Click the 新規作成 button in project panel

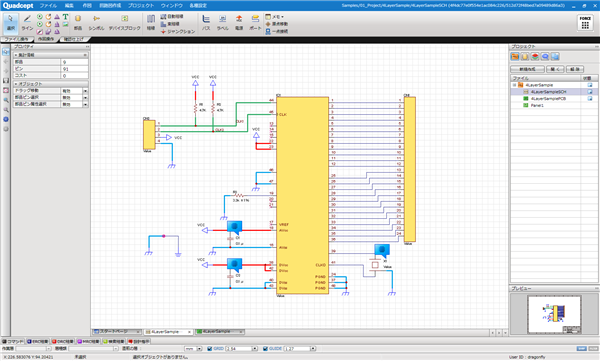pyautogui.click(x=527, y=69)
